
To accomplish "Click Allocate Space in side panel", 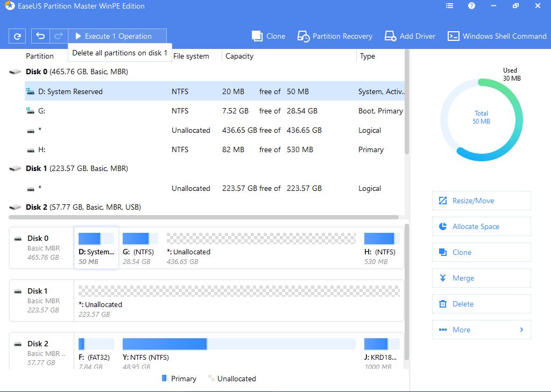I will (481, 226).
